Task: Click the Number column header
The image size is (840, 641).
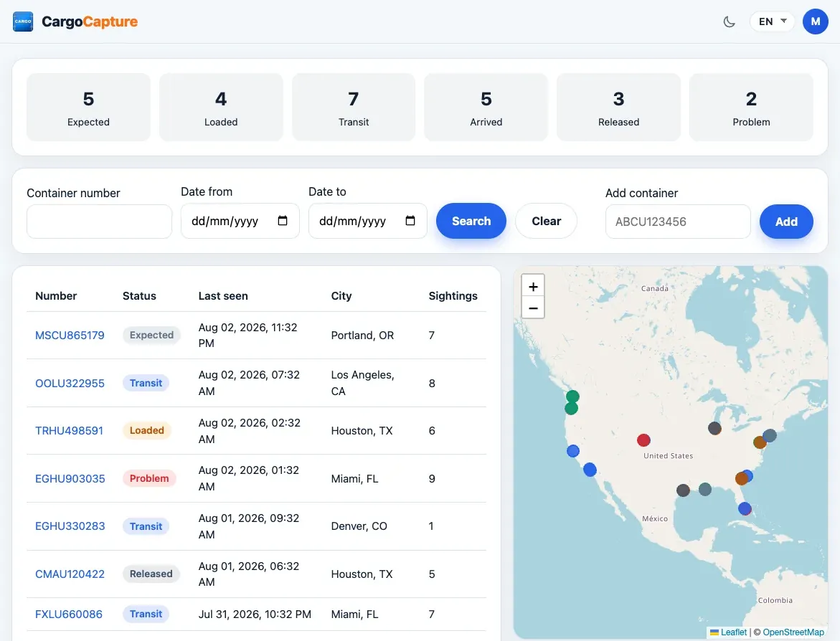Action: click(56, 295)
